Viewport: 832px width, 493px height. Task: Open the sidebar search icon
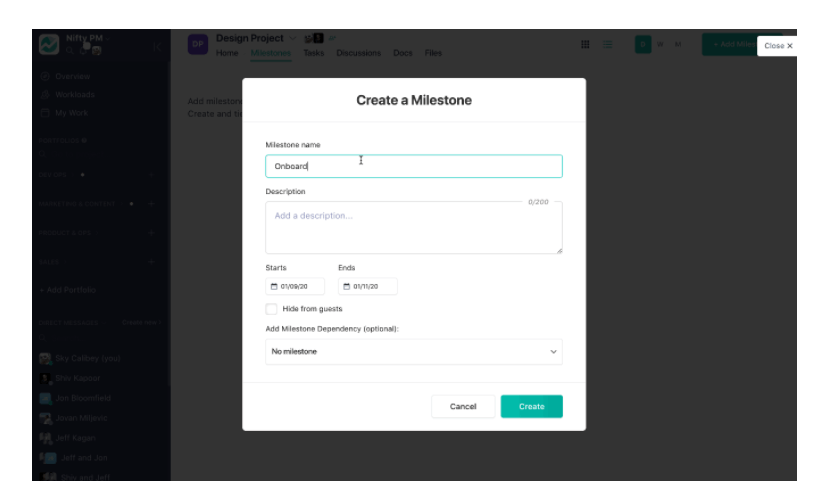tap(70, 51)
